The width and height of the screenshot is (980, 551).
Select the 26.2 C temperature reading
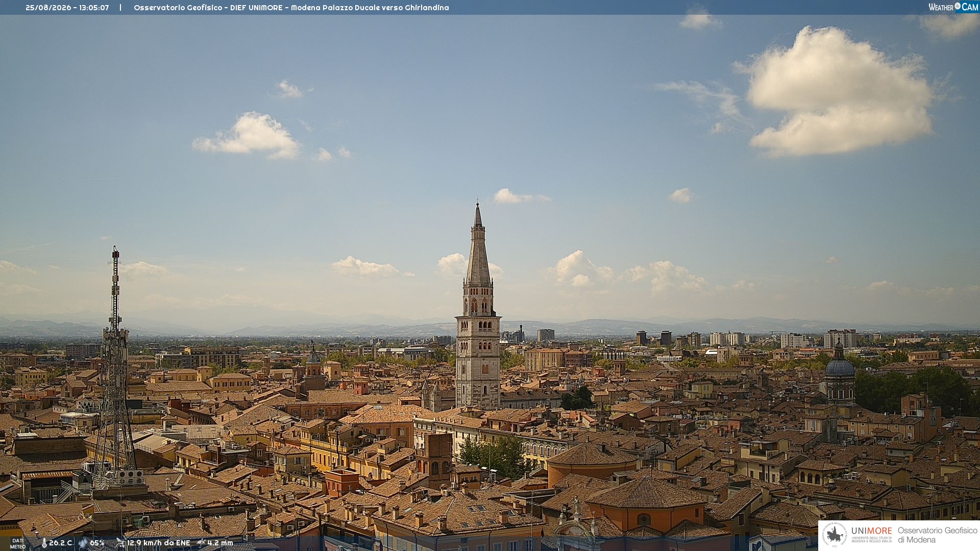[x=60, y=543]
